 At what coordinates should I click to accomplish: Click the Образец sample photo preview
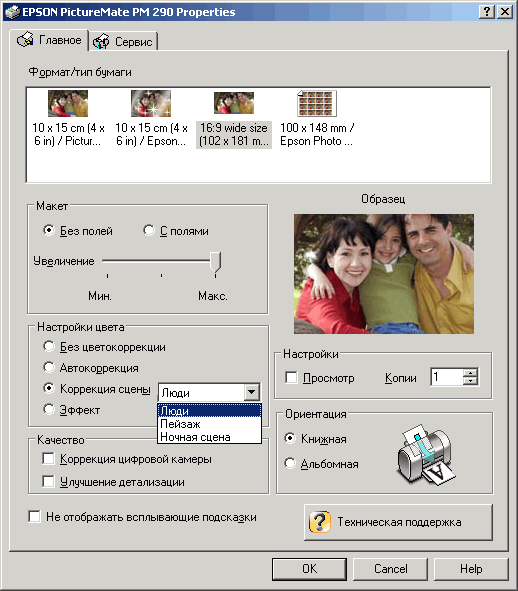click(384, 274)
